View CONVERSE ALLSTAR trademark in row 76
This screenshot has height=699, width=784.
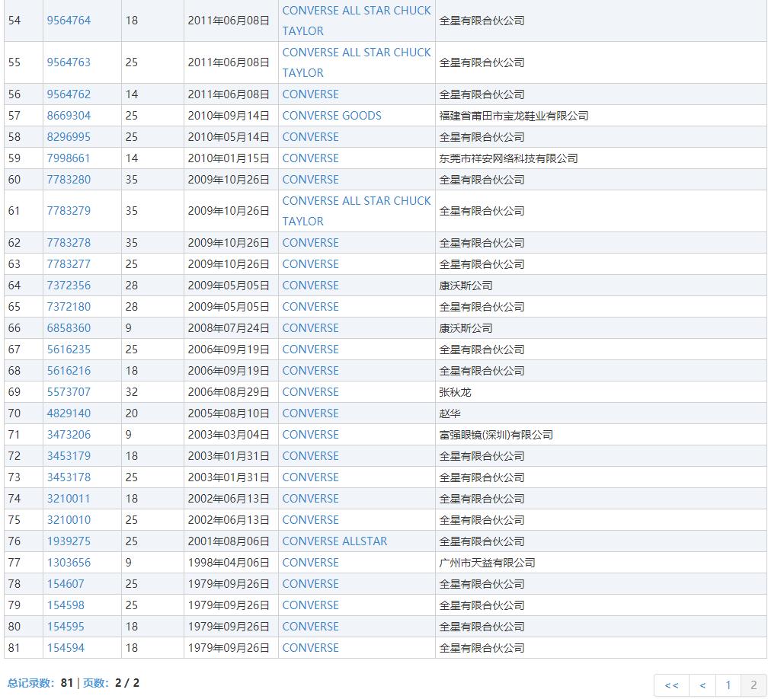[334, 541]
